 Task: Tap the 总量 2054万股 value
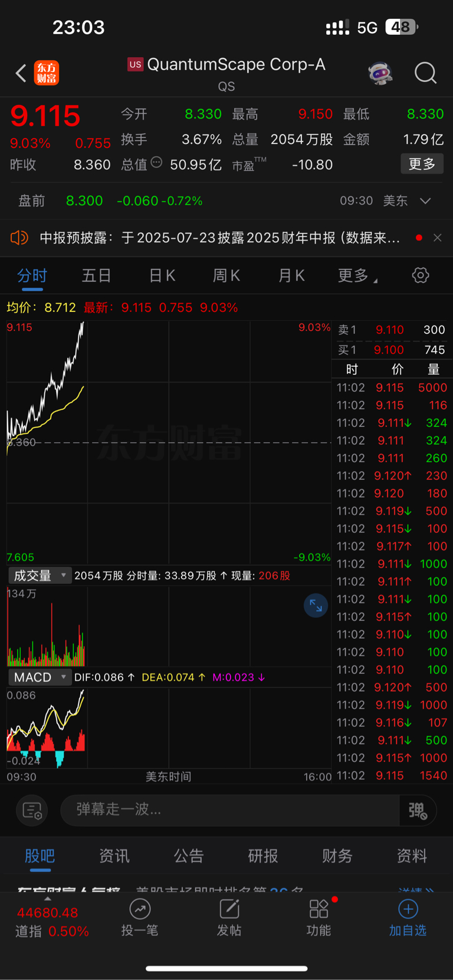pyautogui.click(x=301, y=140)
